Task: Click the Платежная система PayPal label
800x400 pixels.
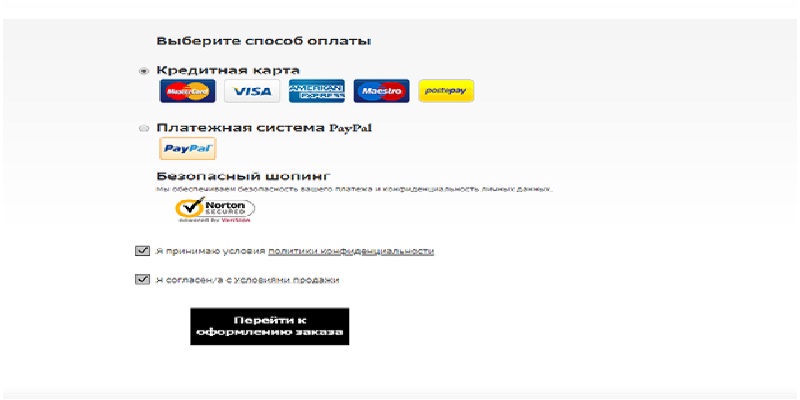Action: tap(264, 128)
